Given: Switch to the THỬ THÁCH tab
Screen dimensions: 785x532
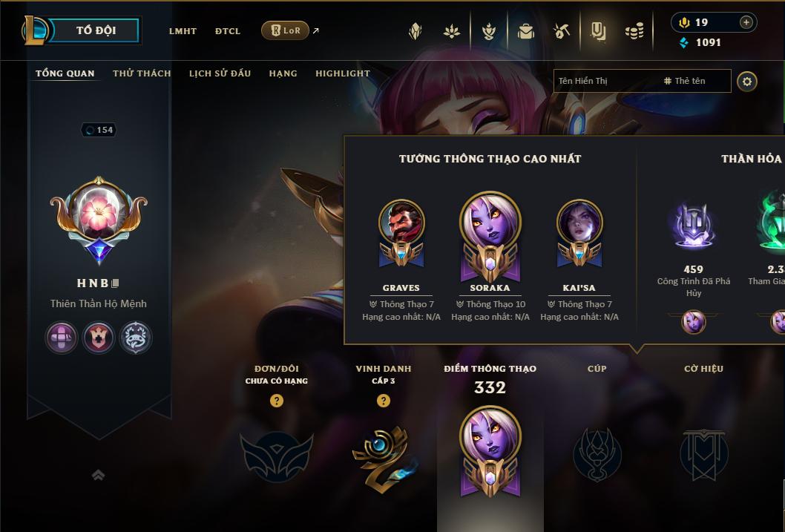Looking at the screenshot, I should (x=142, y=73).
